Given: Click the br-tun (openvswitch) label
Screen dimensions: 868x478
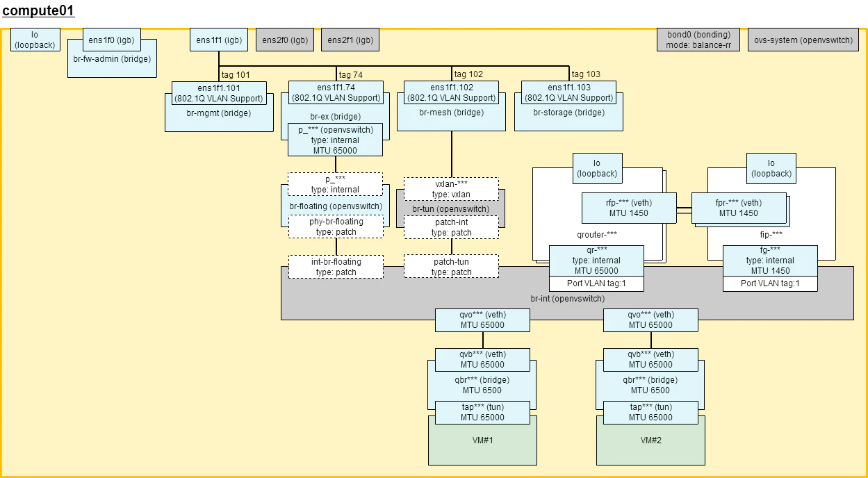Looking at the screenshot, I should 452,209.
